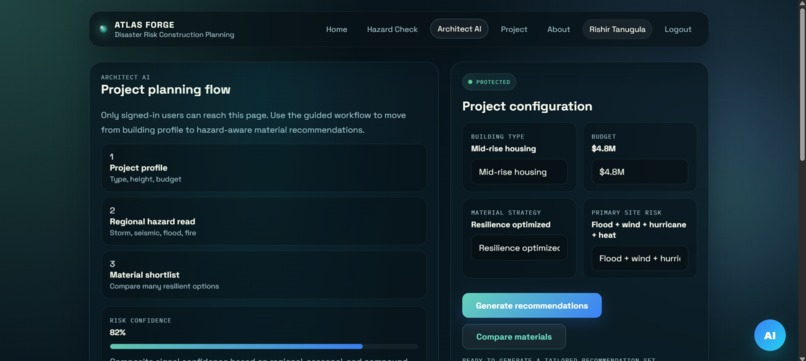Click the Compare many resilient options subtitle
Viewport: 806px width, 361px height.
[164, 286]
